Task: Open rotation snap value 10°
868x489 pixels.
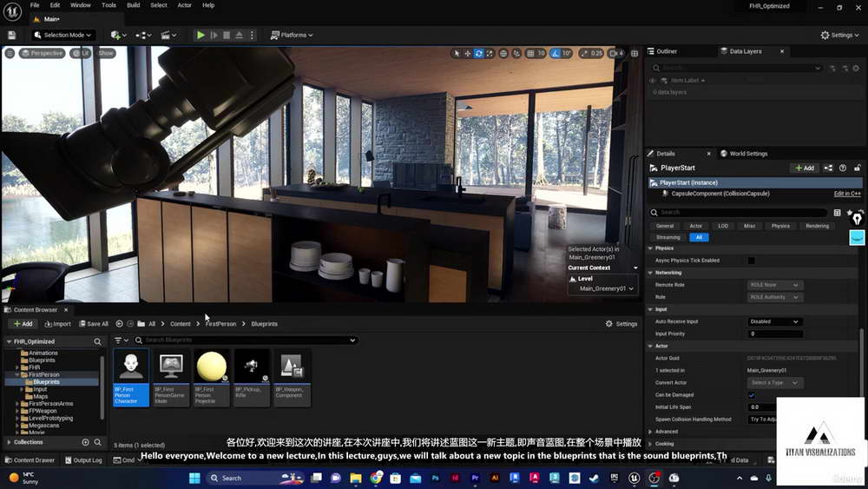Action: pyautogui.click(x=567, y=53)
